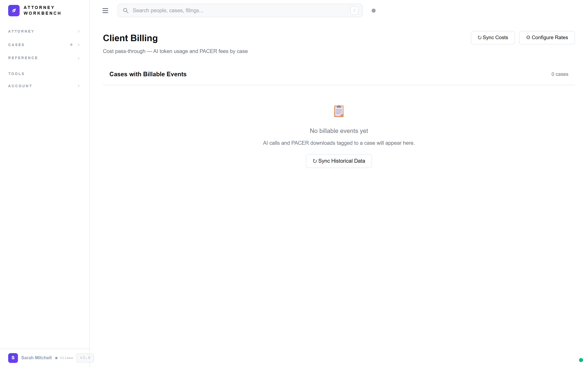The height and width of the screenshot is (367, 588).
Task: Click the green status indicator at bottom right
Action: click(581, 360)
